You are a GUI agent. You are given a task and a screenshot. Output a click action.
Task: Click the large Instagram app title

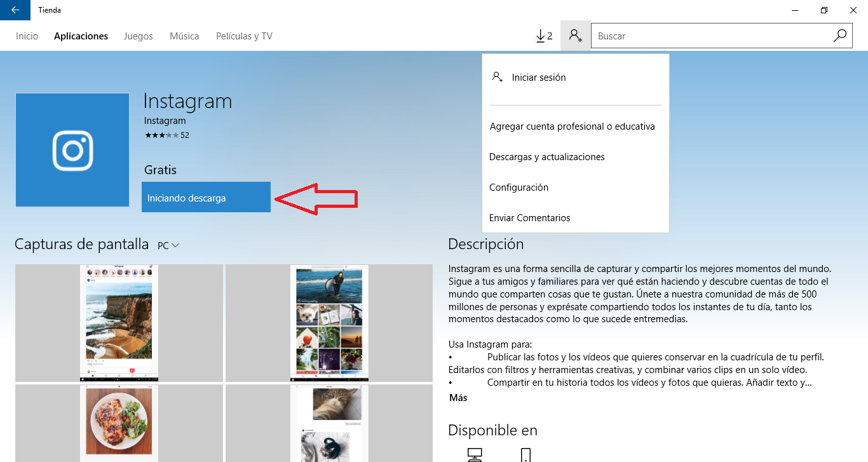pos(188,101)
